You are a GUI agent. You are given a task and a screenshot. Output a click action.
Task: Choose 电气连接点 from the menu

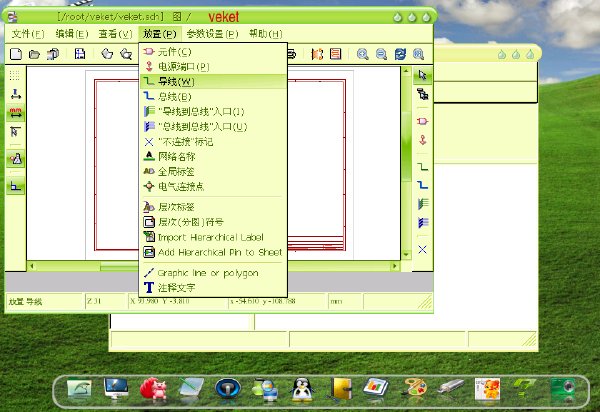click(214, 187)
